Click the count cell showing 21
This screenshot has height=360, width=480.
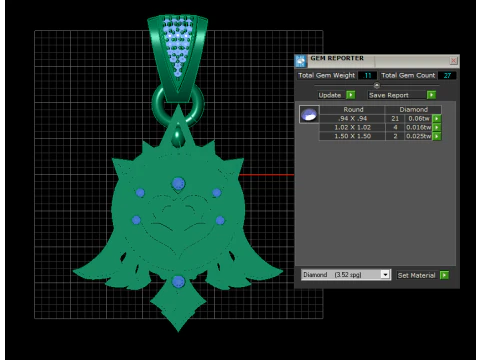[395, 118]
